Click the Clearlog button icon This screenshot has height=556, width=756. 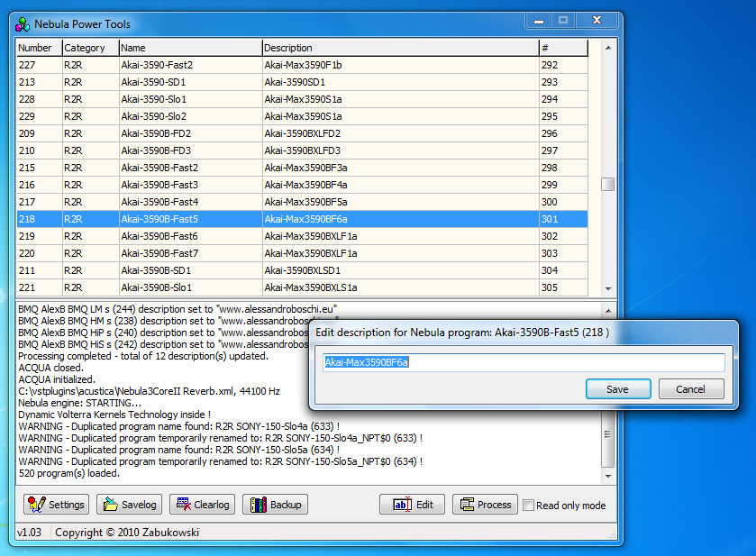[x=181, y=505]
